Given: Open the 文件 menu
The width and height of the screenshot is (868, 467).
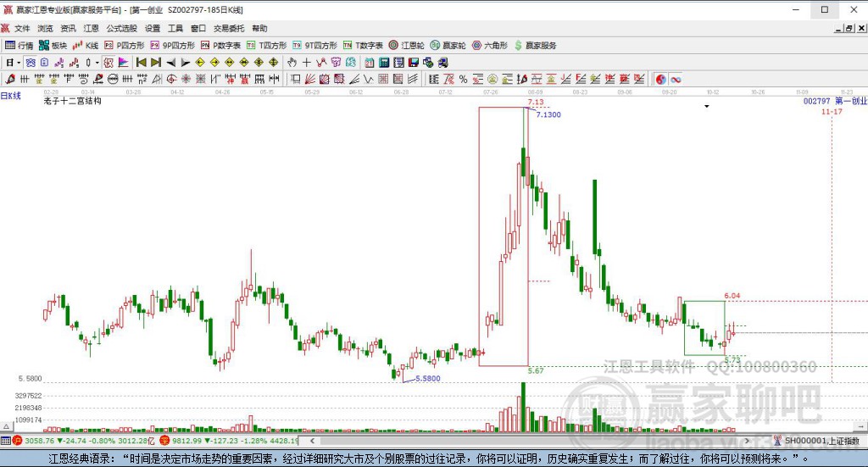Looking at the screenshot, I should (x=22, y=28).
